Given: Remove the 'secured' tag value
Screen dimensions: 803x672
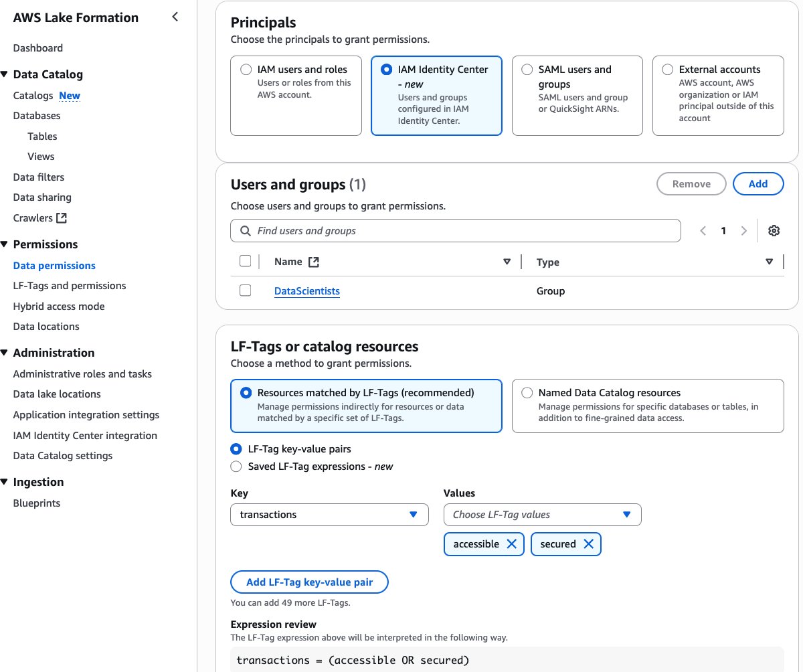Looking at the screenshot, I should coord(589,544).
